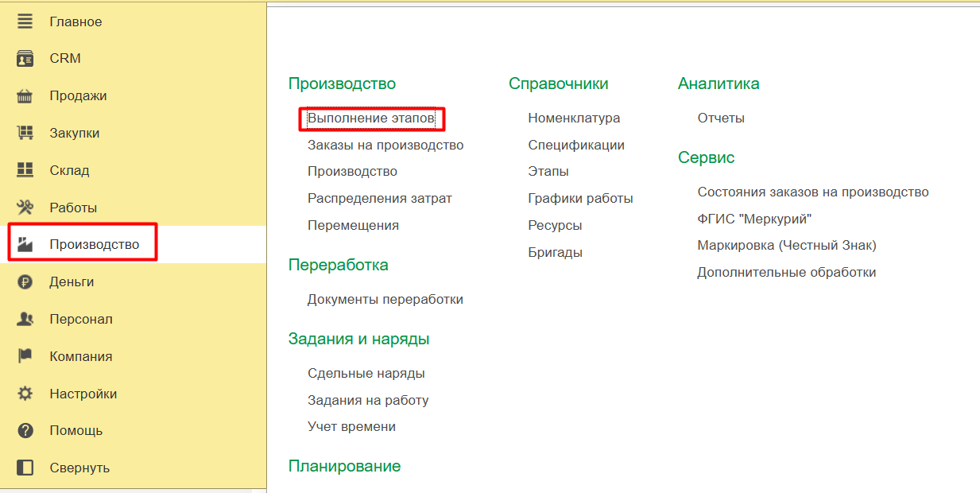Click the Задания и наряды heading
980x493 pixels.
[x=359, y=339]
